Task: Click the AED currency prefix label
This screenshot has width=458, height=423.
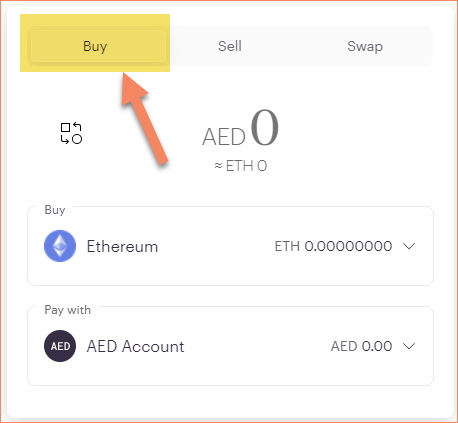Action: point(224,137)
